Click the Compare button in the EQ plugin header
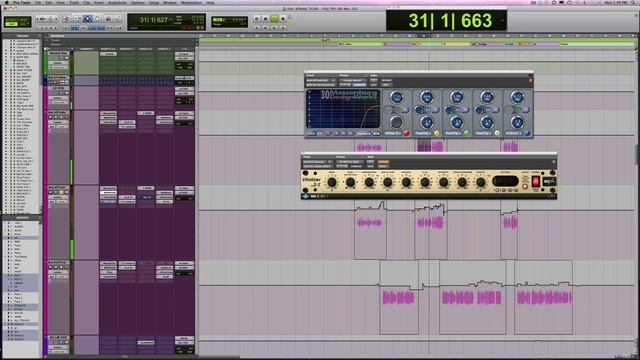Image resolution: width=640 pixels, height=360 pixels. (360, 84)
